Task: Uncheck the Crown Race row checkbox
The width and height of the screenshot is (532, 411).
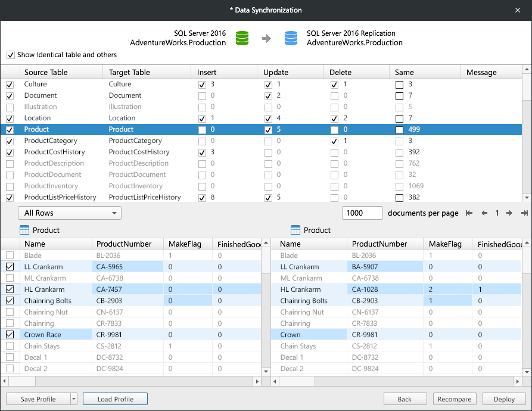Action: [x=10, y=334]
